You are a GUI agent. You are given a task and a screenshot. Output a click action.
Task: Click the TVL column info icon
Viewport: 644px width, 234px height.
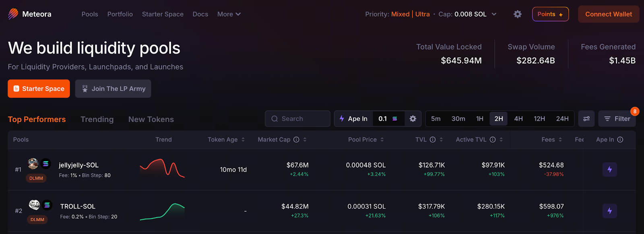click(433, 140)
